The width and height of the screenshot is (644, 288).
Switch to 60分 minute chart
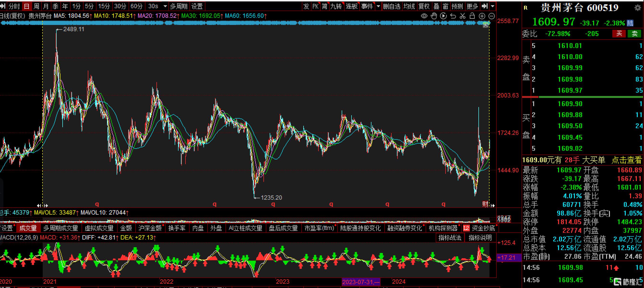coord(136,6)
